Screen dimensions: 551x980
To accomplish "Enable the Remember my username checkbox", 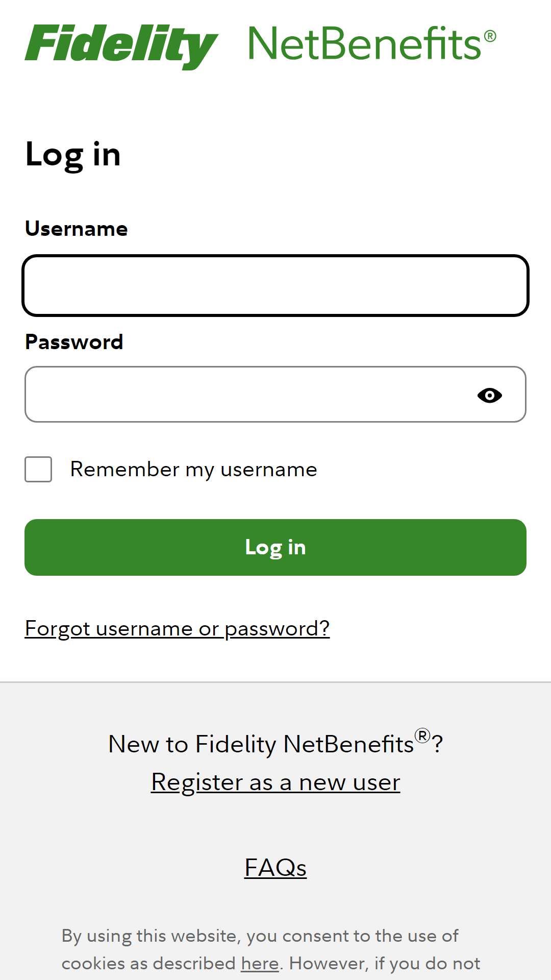I will tap(38, 469).
